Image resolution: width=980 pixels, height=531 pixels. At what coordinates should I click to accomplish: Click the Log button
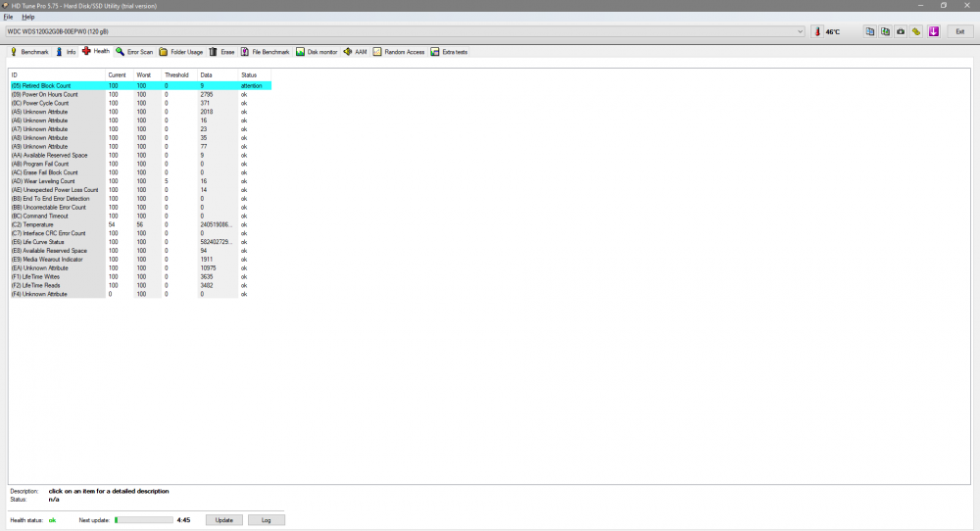point(266,519)
